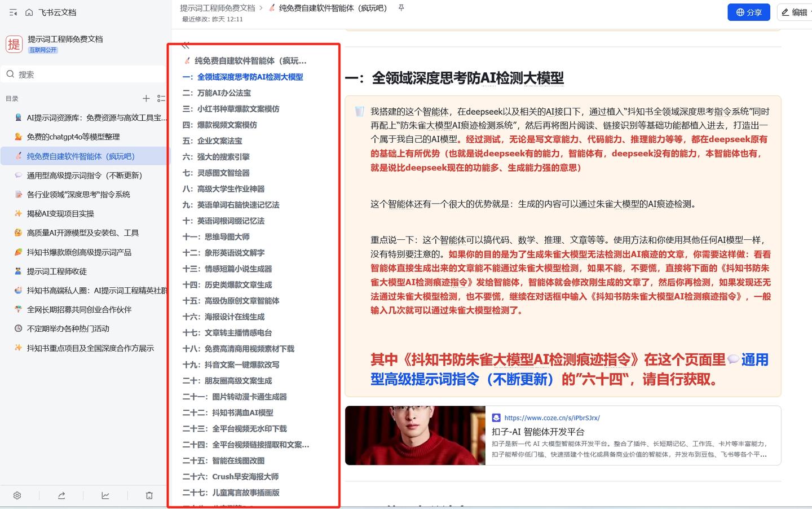Pin the document with the pin icon
812x509 pixels.
401,8
